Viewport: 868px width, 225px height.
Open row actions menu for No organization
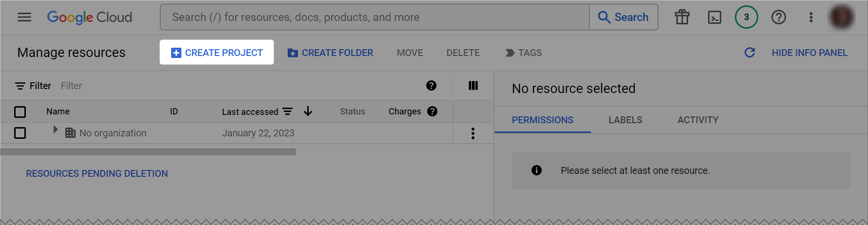point(473,133)
